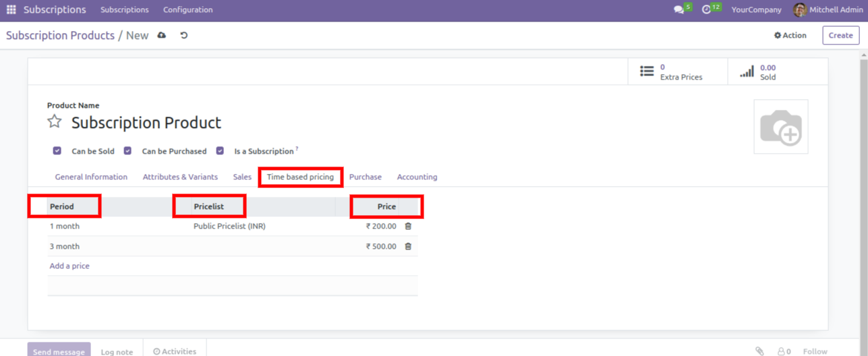Open the chat messages icon
868x356 pixels.
click(x=678, y=10)
